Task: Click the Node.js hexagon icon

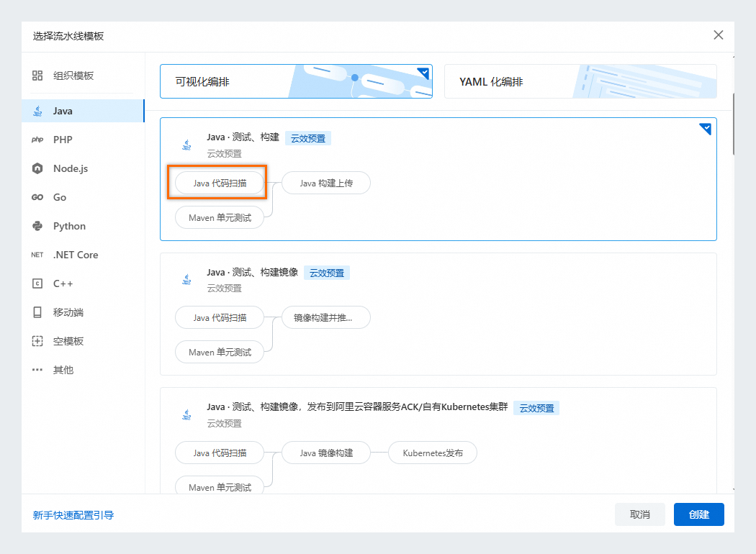Action: [x=37, y=168]
